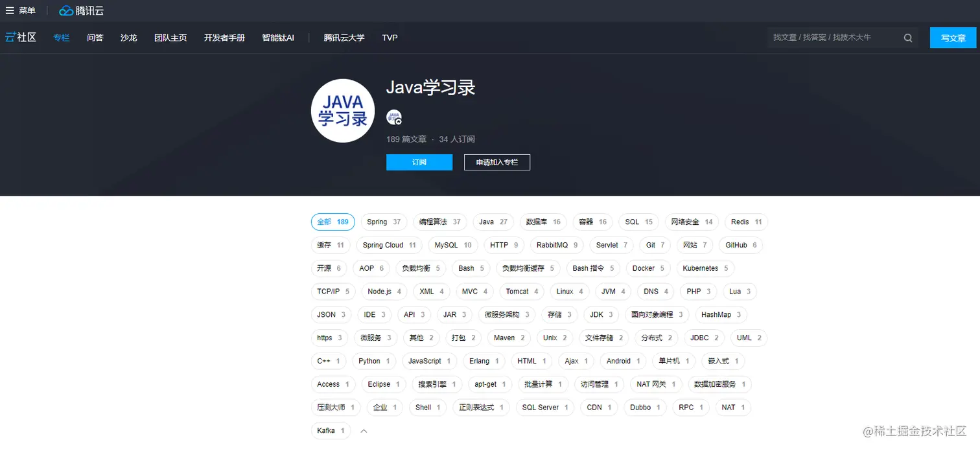Filter by Maven tag
Image resolution: width=980 pixels, height=451 pixels.
tap(509, 338)
